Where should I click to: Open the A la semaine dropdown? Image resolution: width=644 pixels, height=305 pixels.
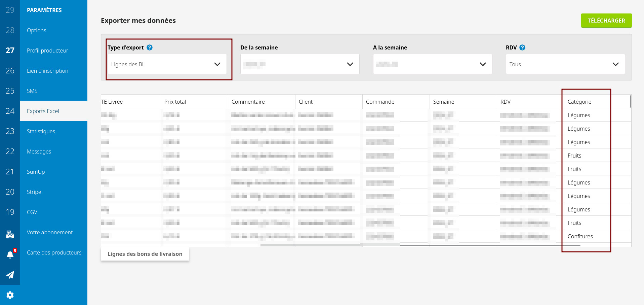[432, 64]
